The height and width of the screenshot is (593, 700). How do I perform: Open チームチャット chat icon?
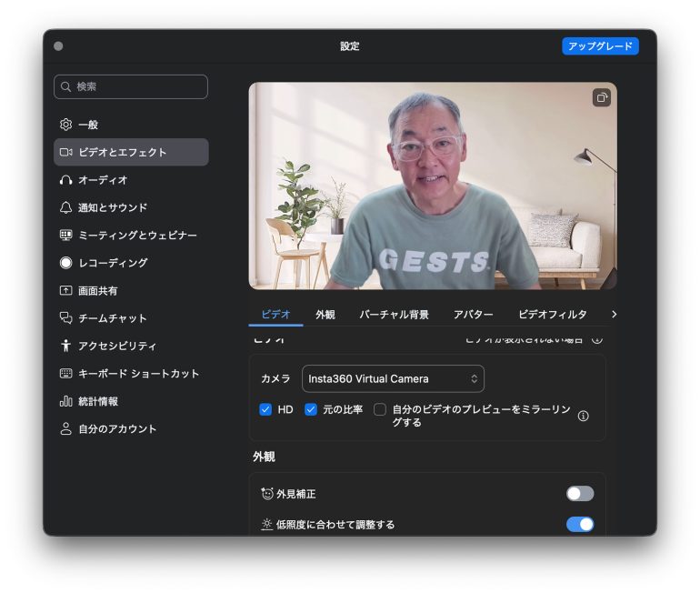[x=65, y=318]
